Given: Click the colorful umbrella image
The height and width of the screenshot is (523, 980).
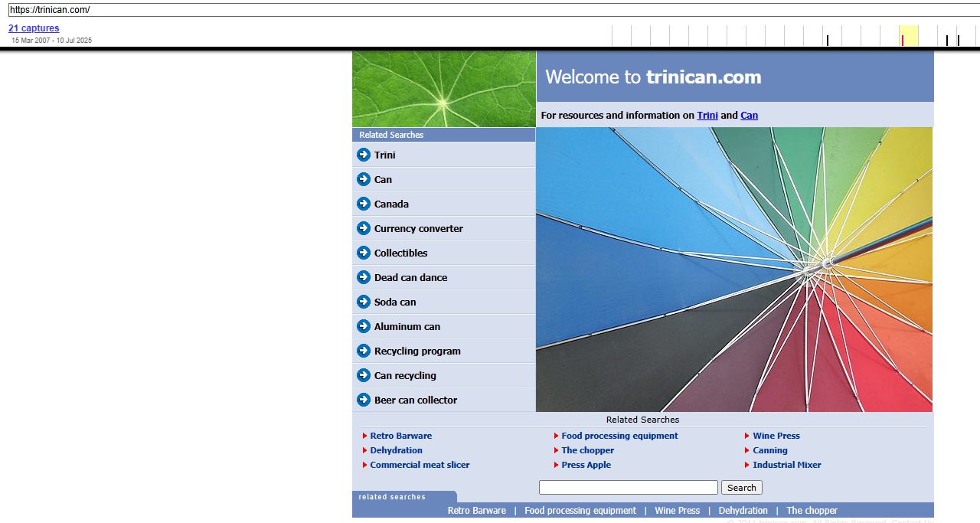Looking at the screenshot, I should [733, 270].
